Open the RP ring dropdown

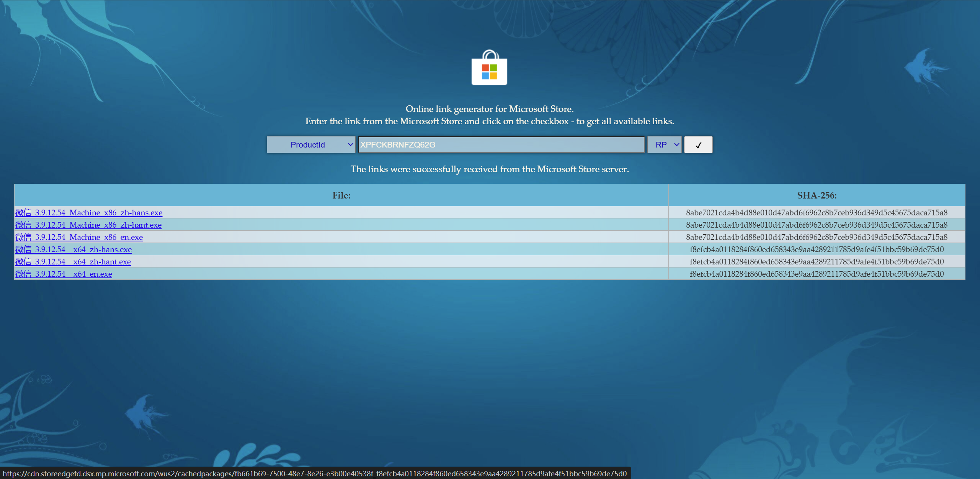pyautogui.click(x=664, y=145)
